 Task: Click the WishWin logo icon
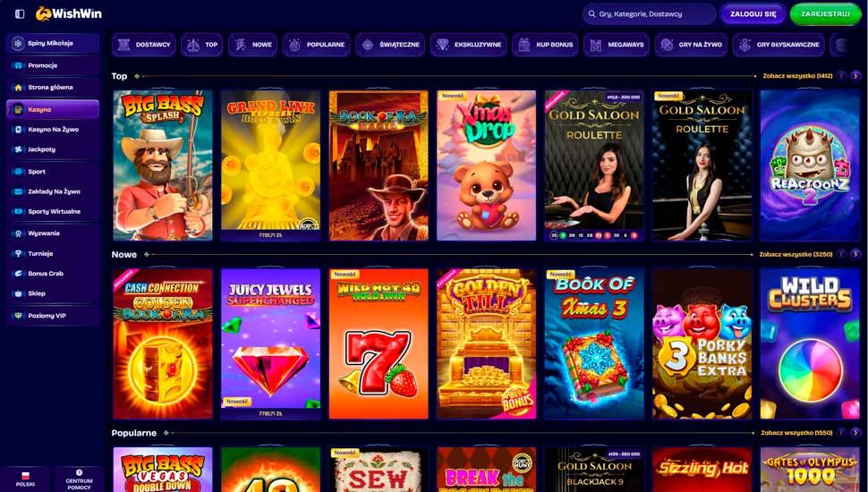coord(43,13)
